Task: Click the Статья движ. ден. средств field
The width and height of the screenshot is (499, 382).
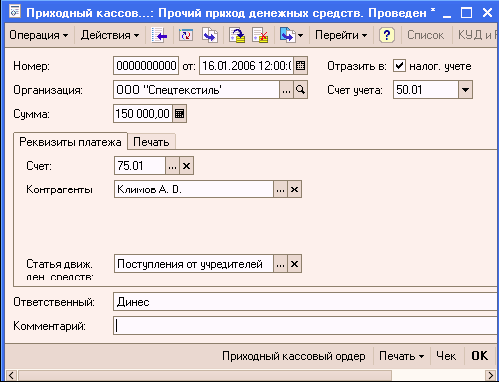Action: point(194,264)
